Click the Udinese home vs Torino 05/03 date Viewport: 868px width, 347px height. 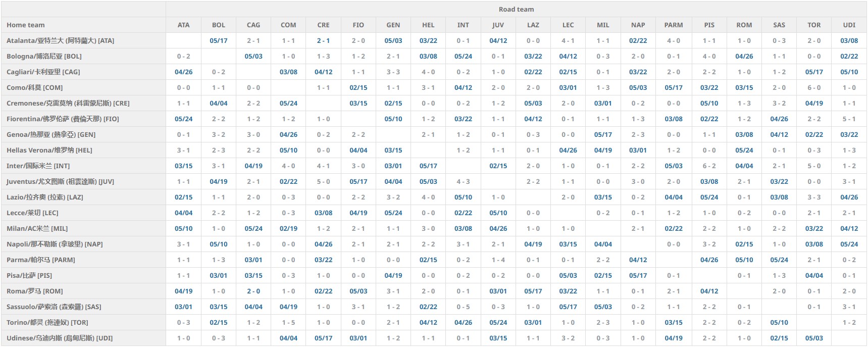(x=814, y=338)
